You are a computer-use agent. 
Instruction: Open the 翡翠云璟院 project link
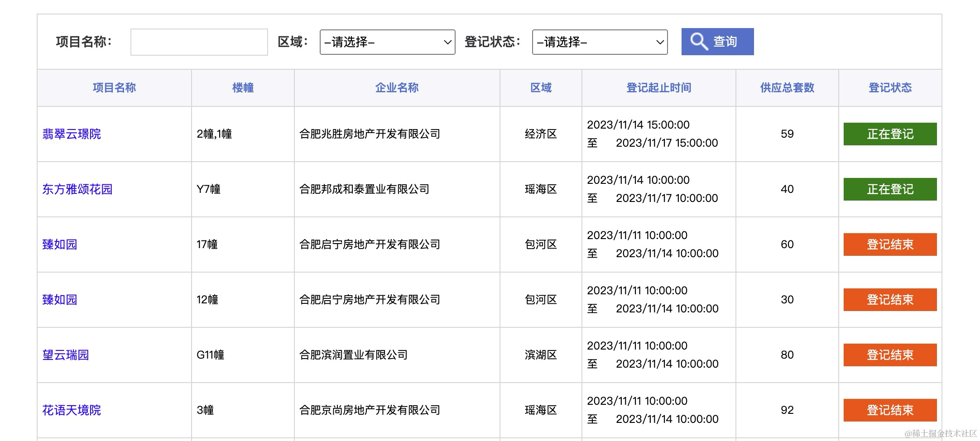click(72, 134)
